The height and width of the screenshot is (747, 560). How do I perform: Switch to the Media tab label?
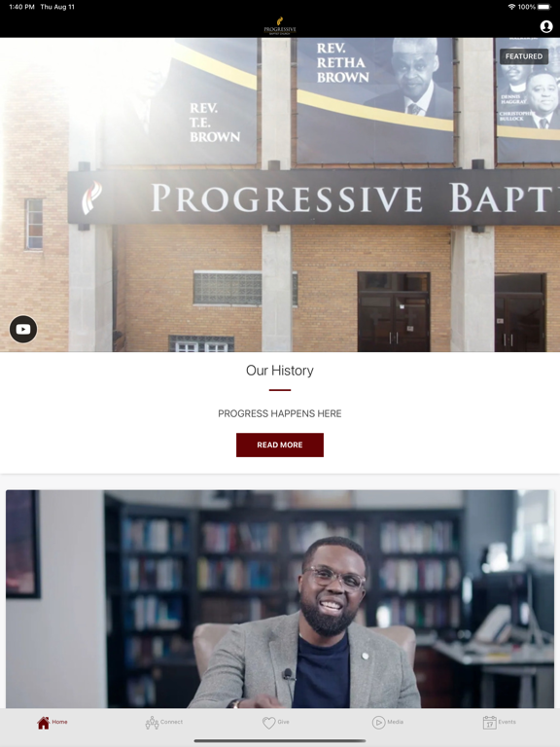396,722
